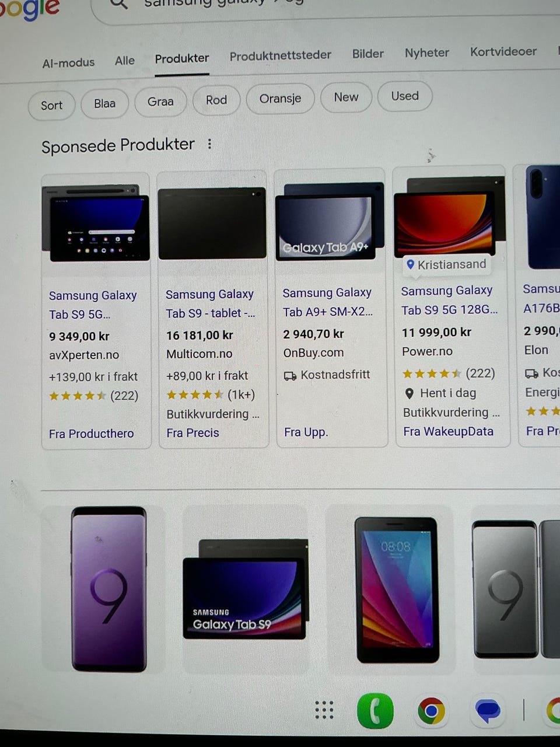Open the tablet image showing 08:08
The width and height of the screenshot is (560, 747).
[x=397, y=589]
